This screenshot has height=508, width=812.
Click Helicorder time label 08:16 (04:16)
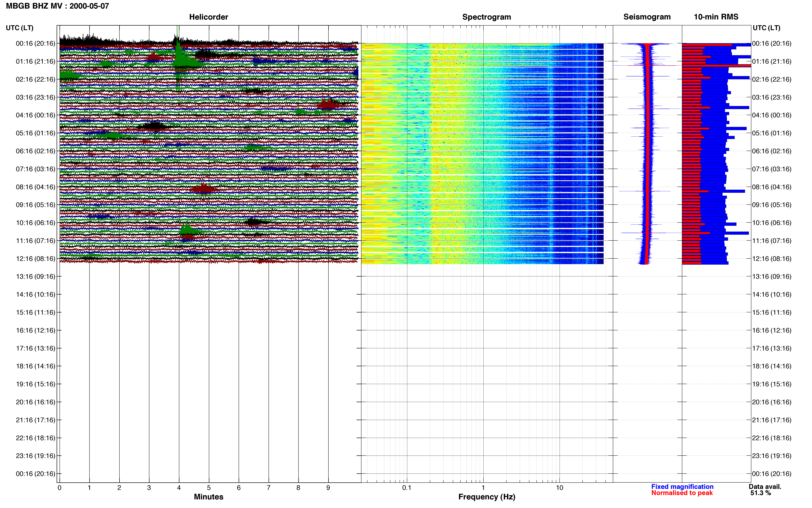click(35, 187)
